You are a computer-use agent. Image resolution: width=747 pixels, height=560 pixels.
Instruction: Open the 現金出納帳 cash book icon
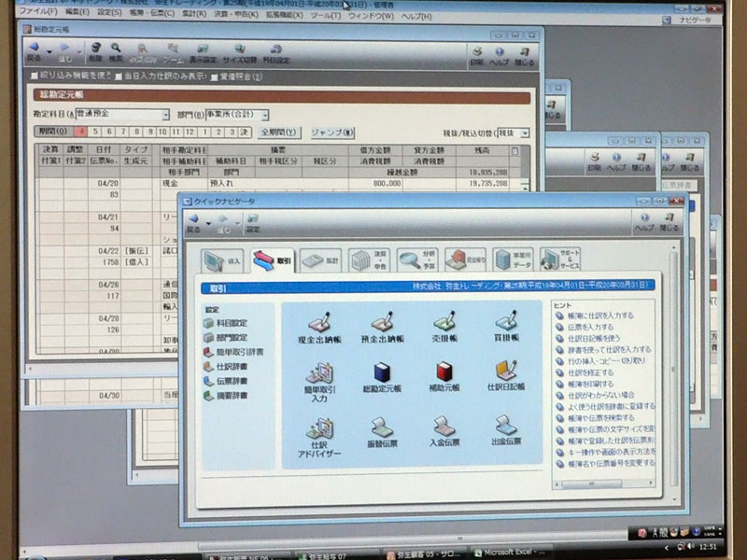319,328
